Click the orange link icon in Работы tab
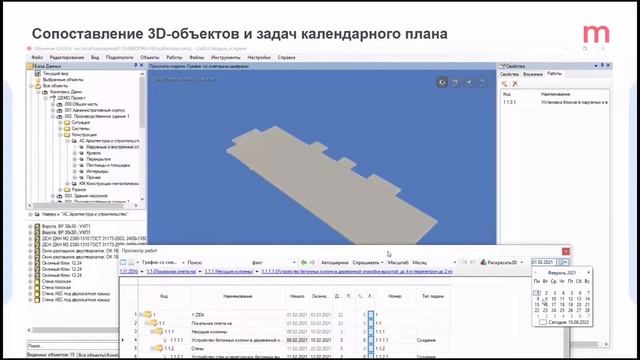The image size is (640, 360). pyautogui.click(x=504, y=84)
